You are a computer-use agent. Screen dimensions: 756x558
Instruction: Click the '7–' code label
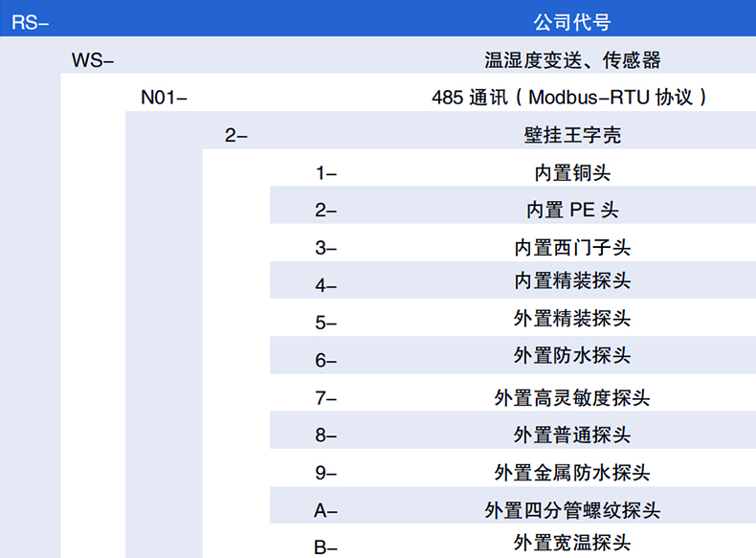point(326,398)
